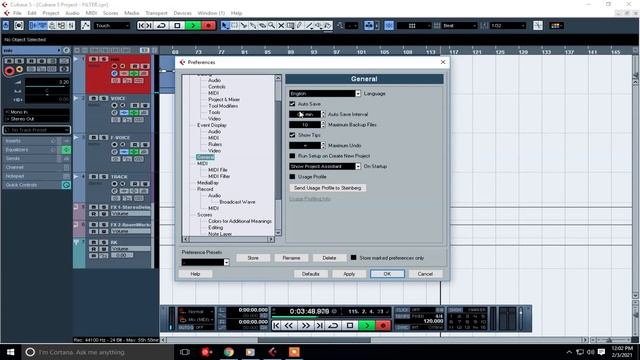Go to project start in transport panel
Screen dimensions: 640x360
276,325
